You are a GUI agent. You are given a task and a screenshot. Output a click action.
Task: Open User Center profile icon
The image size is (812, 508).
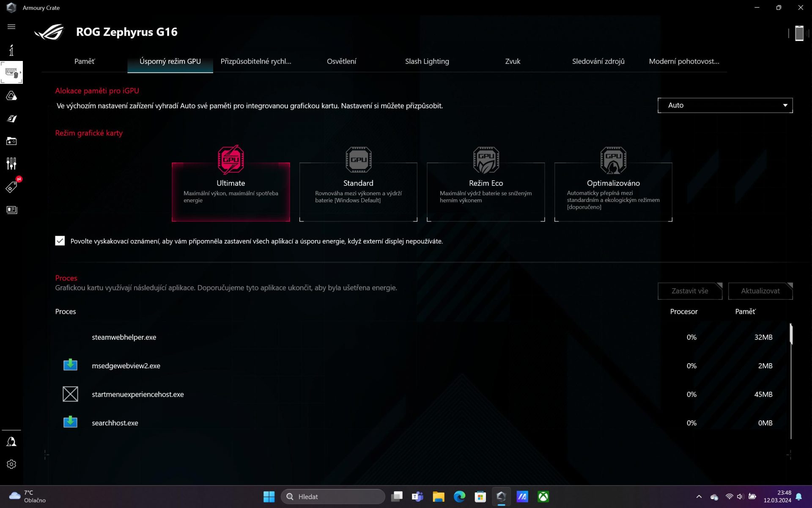pyautogui.click(x=11, y=442)
